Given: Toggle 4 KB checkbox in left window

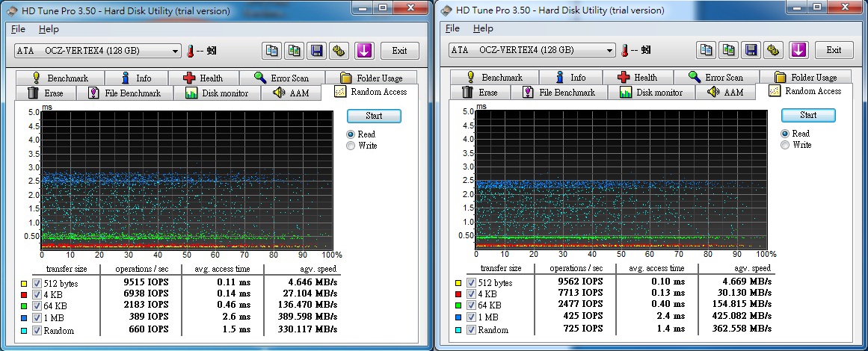Looking at the screenshot, I should (x=37, y=295).
